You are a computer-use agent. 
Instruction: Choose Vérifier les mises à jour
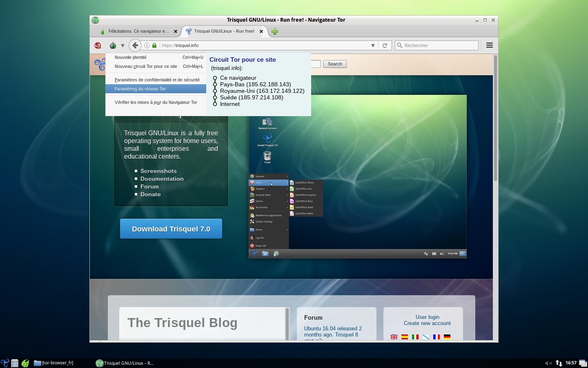[156, 102]
